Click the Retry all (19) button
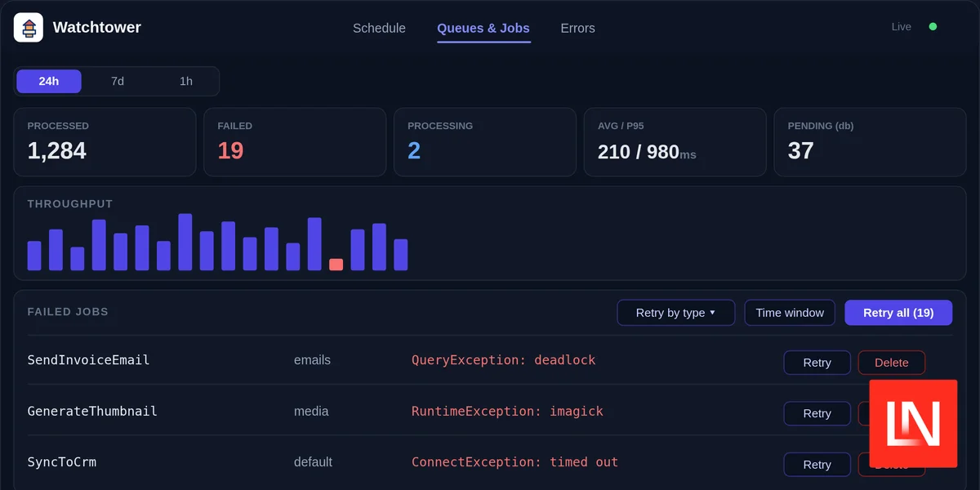 (x=898, y=313)
